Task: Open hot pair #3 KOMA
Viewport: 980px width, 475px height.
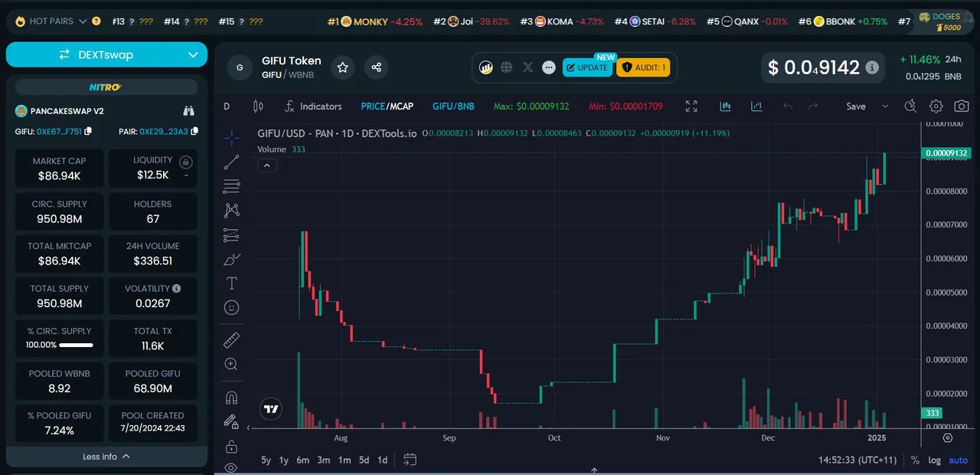Action: coord(562,21)
